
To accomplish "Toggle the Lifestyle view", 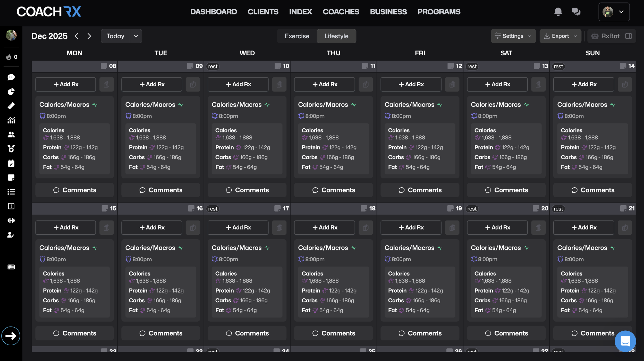I will [336, 36].
